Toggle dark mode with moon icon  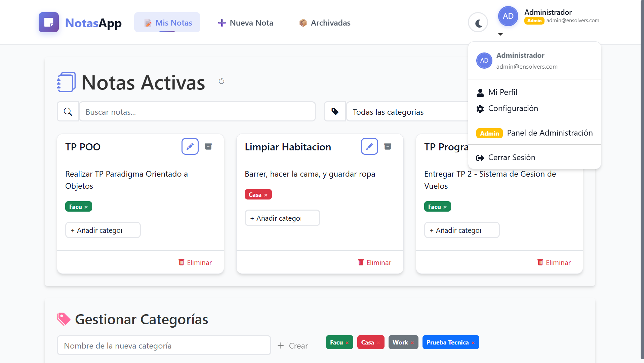pos(478,23)
